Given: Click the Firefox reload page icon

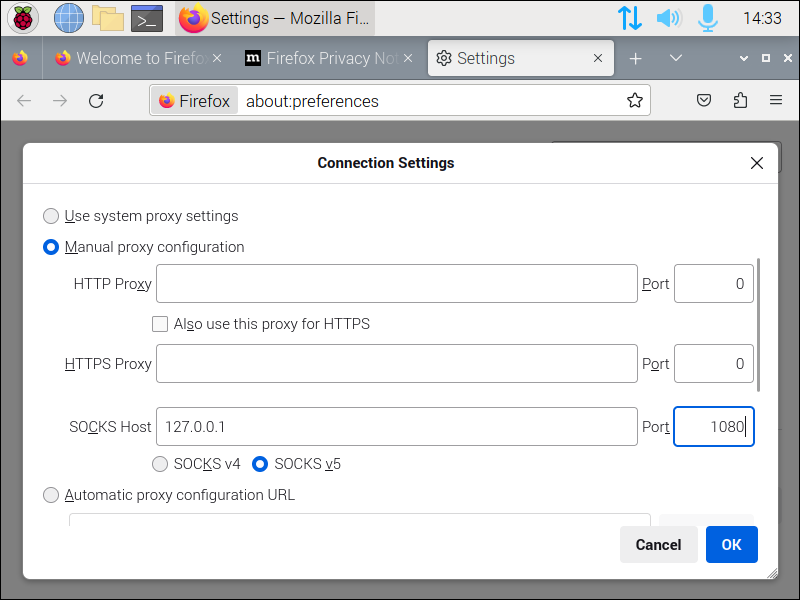Looking at the screenshot, I should tap(96, 100).
